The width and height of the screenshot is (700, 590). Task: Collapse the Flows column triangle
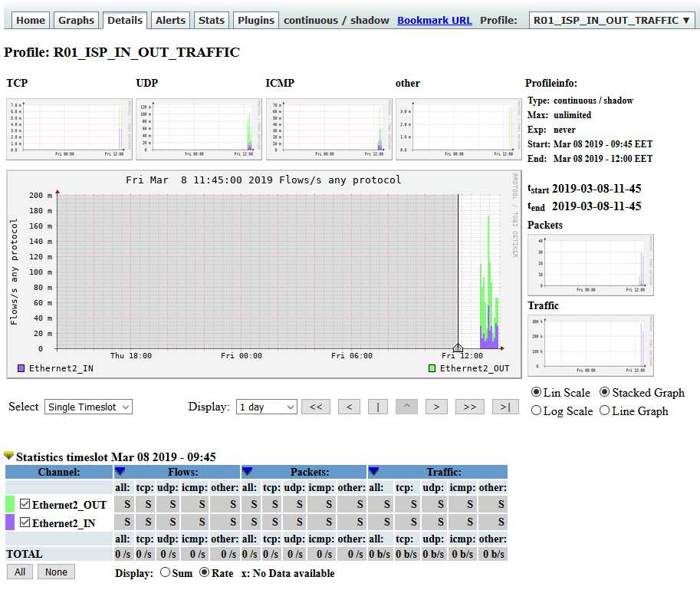(x=120, y=471)
